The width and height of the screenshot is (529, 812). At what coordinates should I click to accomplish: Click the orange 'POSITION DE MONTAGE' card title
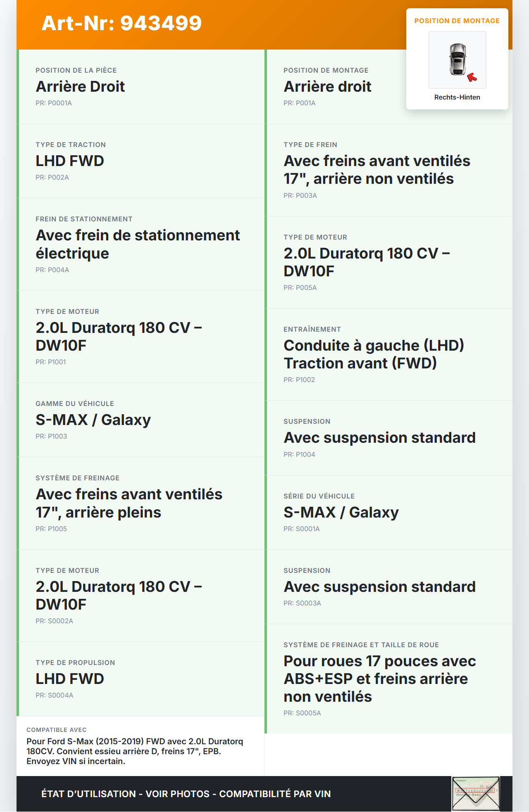(457, 21)
